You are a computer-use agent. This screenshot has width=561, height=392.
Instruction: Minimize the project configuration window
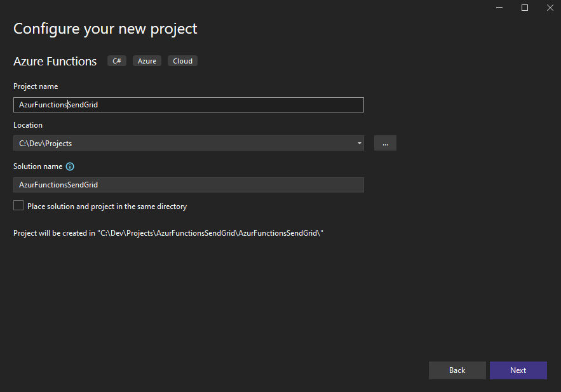[x=499, y=8]
